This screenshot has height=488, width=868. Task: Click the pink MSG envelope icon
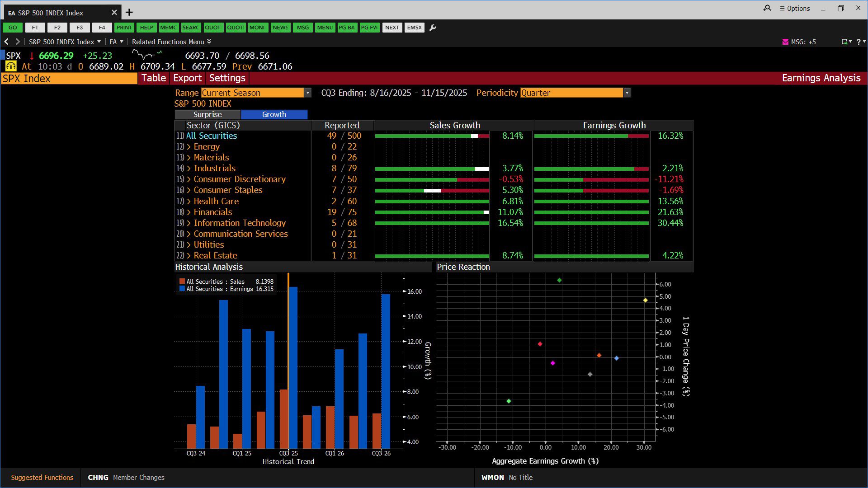click(x=785, y=42)
